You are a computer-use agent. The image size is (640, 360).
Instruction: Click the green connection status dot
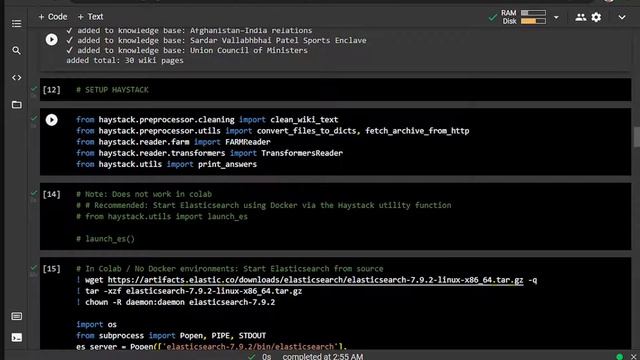(620, 357)
